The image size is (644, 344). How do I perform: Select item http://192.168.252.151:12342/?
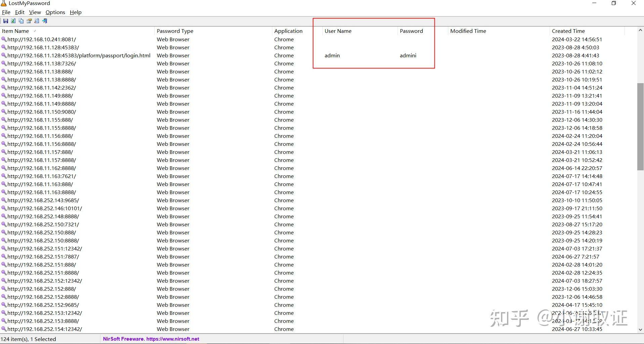(45, 248)
